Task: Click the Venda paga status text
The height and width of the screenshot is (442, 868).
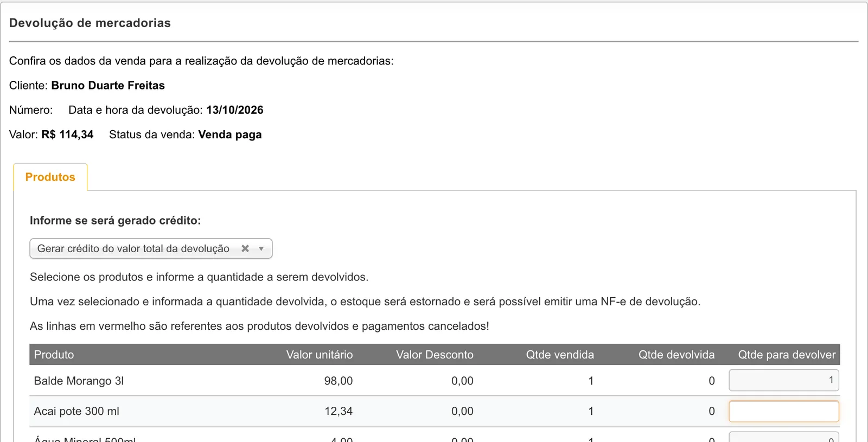Action: [x=230, y=134]
